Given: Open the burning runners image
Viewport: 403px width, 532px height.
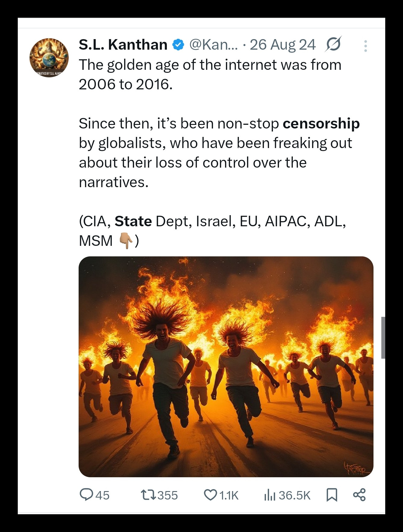Looking at the screenshot, I should (226, 367).
